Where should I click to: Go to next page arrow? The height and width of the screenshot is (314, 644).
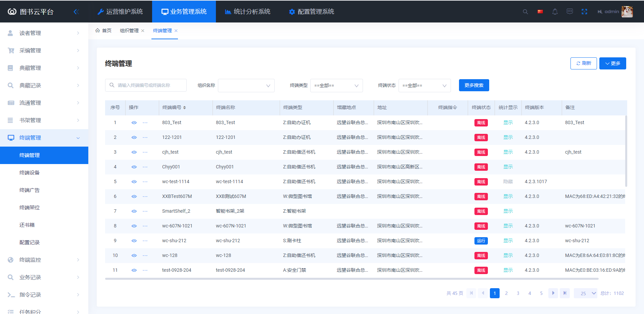tap(553, 293)
